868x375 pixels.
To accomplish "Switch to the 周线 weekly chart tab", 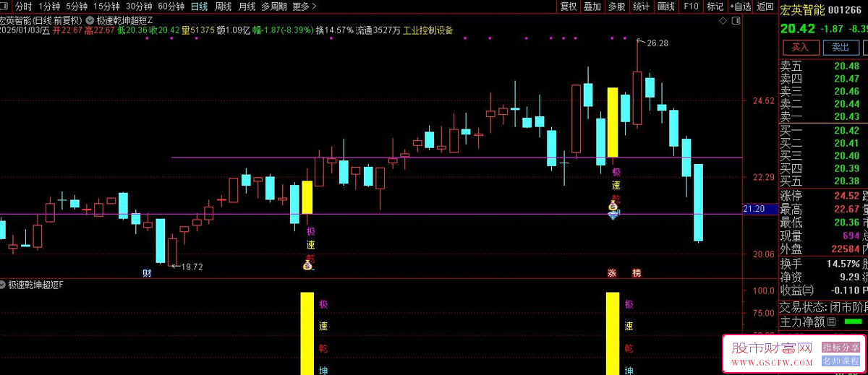I will (223, 7).
